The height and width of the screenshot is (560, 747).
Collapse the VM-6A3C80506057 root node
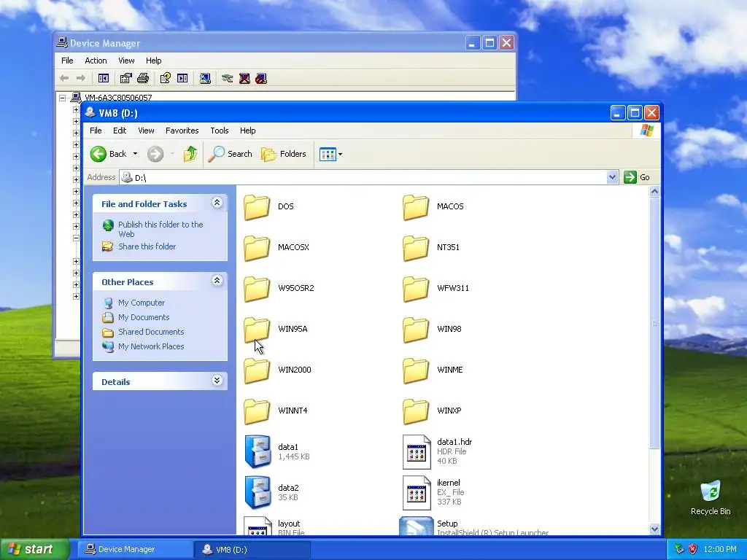[x=63, y=98]
